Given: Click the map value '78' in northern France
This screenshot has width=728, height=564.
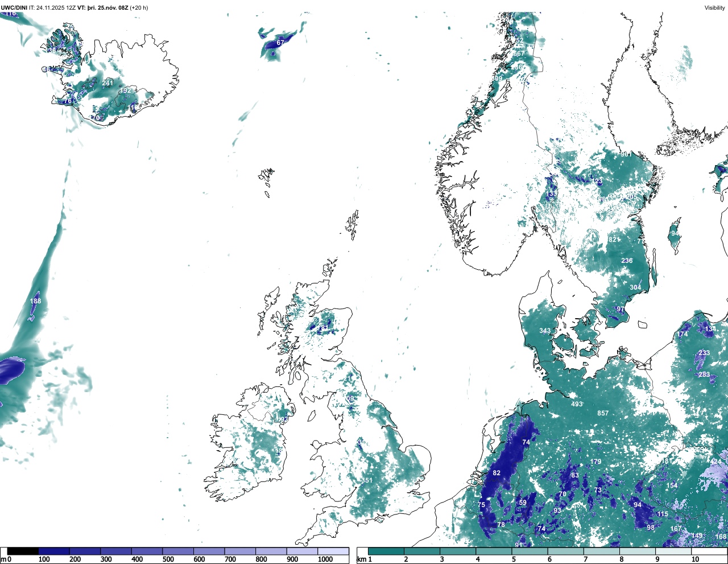Looking at the screenshot, I should (501, 525).
